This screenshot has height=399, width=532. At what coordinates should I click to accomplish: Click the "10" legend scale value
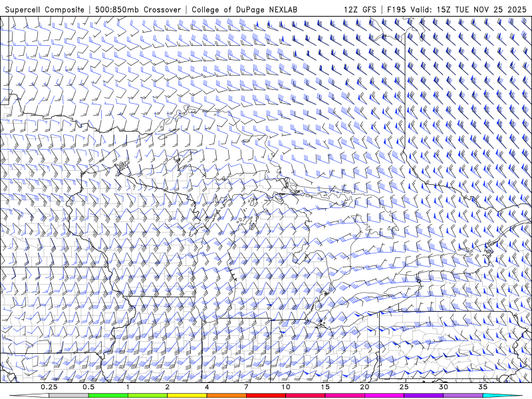[286, 387]
